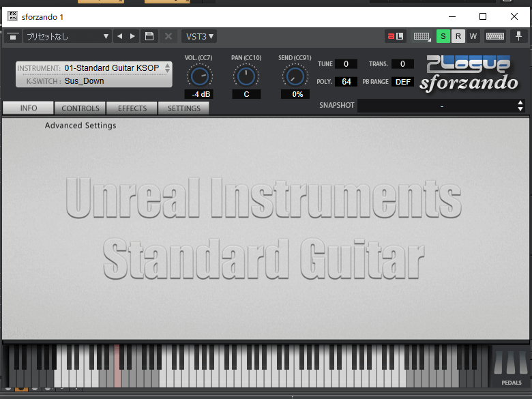Click the Advanced Settings link
This screenshot has height=399, width=532.
click(x=80, y=125)
